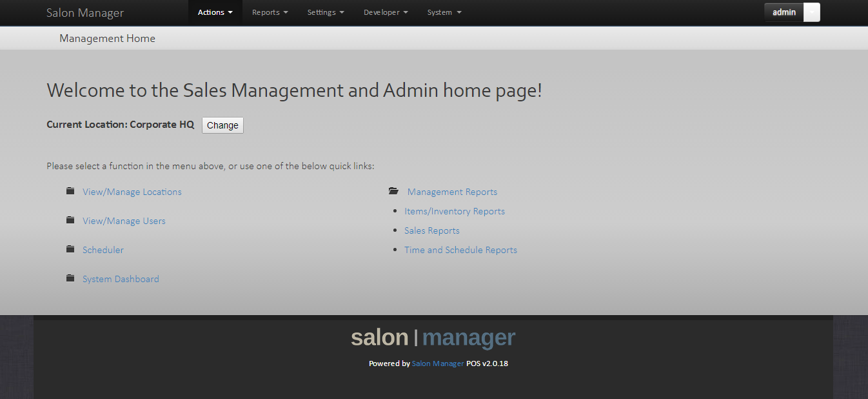Click the bullet beside Sales Reports
868x399 pixels.
point(396,230)
